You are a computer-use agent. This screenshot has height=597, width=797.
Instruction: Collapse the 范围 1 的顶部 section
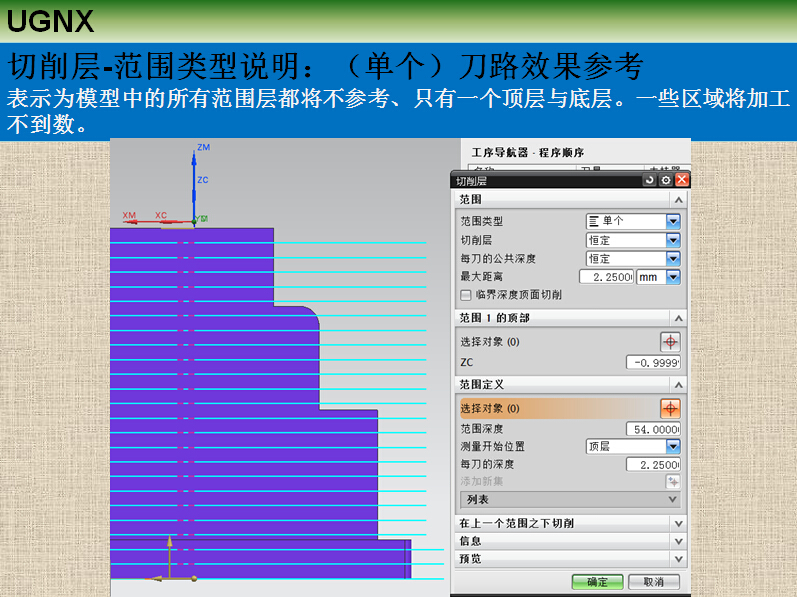tap(570, 318)
